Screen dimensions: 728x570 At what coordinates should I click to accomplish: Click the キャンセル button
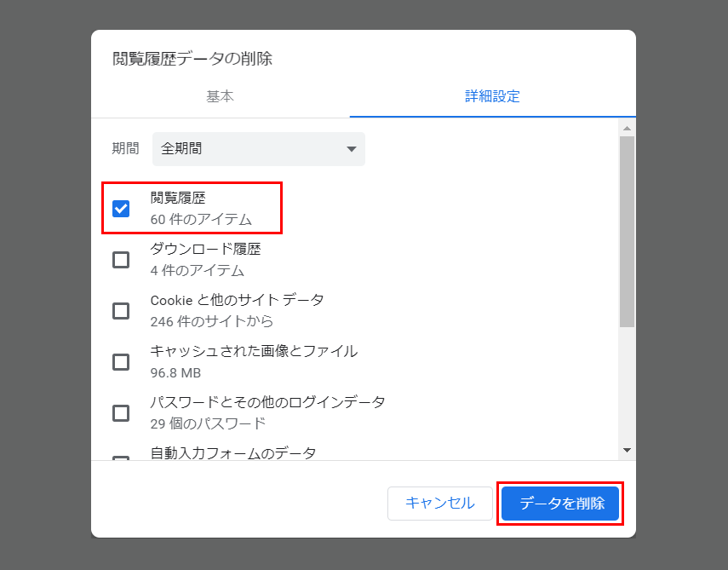(x=440, y=504)
